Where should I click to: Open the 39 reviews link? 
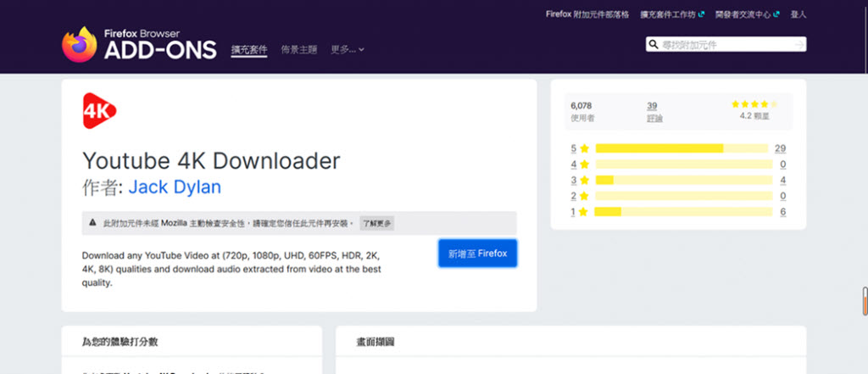pos(652,106)
